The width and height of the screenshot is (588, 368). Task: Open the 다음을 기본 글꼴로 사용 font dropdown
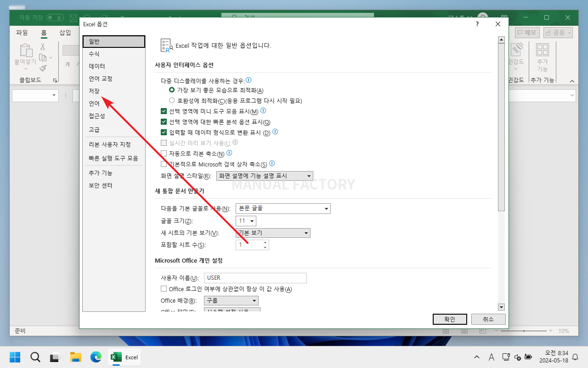click(x=283, y=208)
